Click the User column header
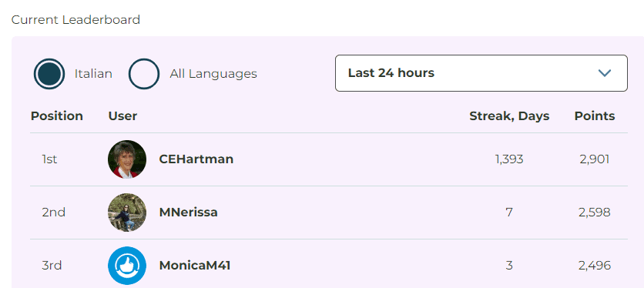 [x=122, y=116]
